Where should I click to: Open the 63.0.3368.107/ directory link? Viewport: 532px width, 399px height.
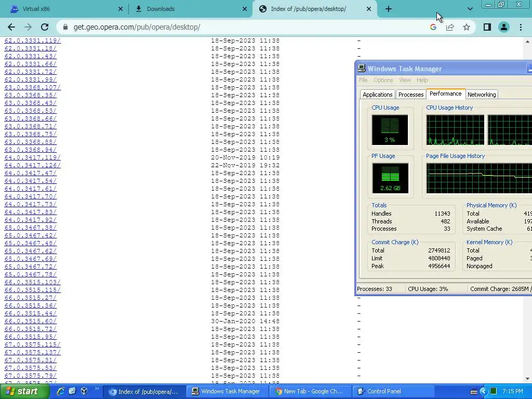[33, 87]
